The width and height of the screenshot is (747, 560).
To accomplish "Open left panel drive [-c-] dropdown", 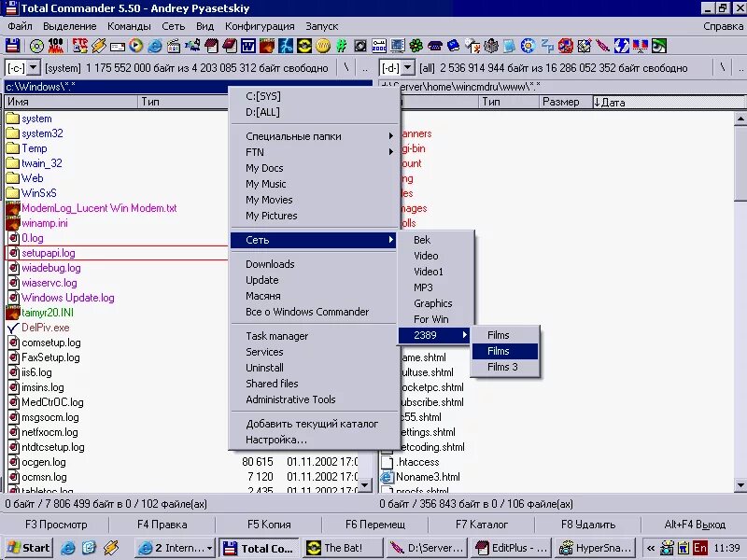I will (34, 67).
